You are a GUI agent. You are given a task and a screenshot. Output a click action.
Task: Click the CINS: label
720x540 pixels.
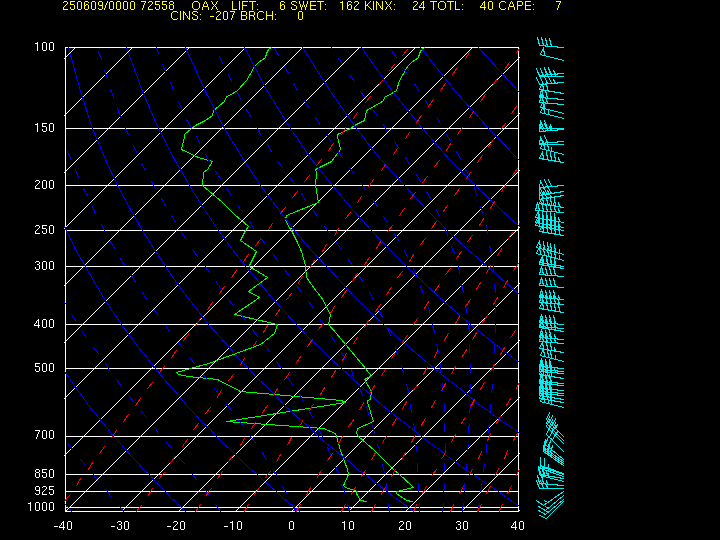click(186, 16)
